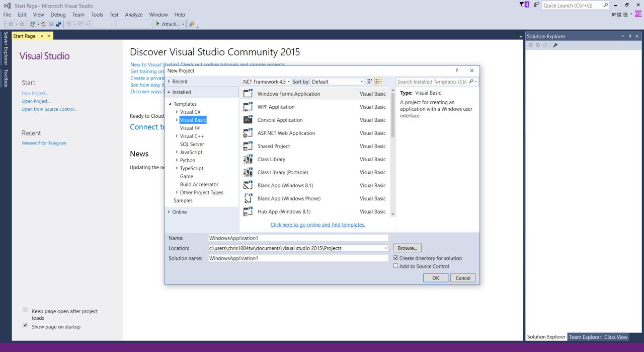Select the Class Library template icon
The image size is (644, 352).
248,159
